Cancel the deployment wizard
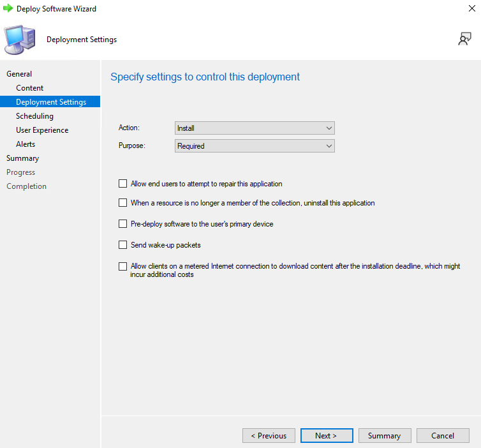 coord(443,436)
